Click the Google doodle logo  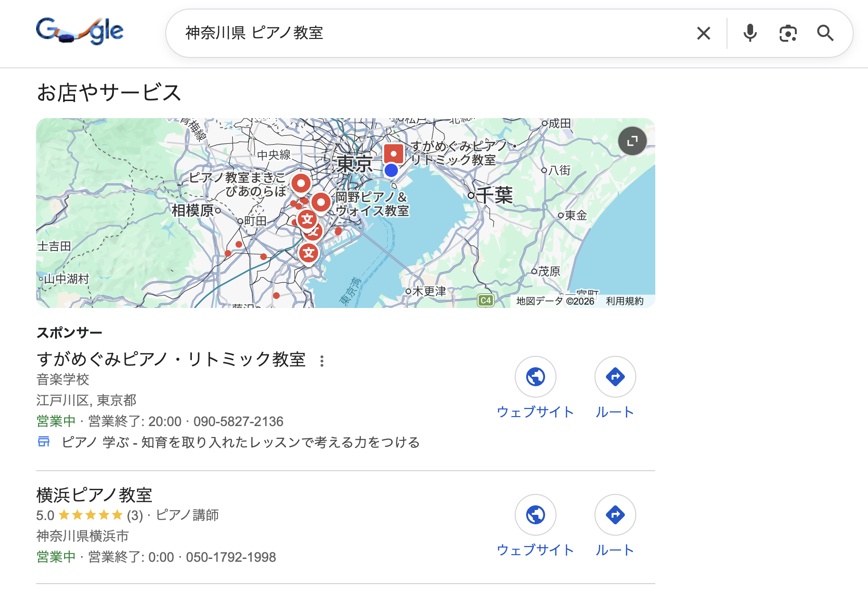click(x=80, y=32)
